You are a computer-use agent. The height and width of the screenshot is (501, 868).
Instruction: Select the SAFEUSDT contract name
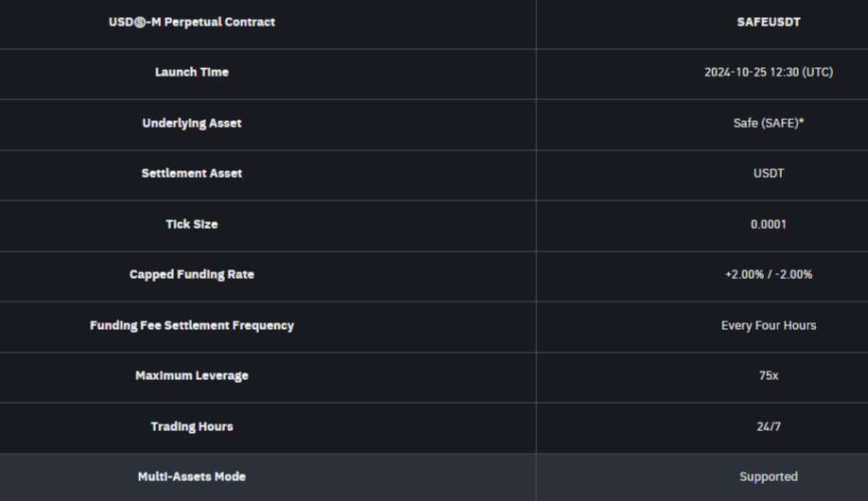769,22
